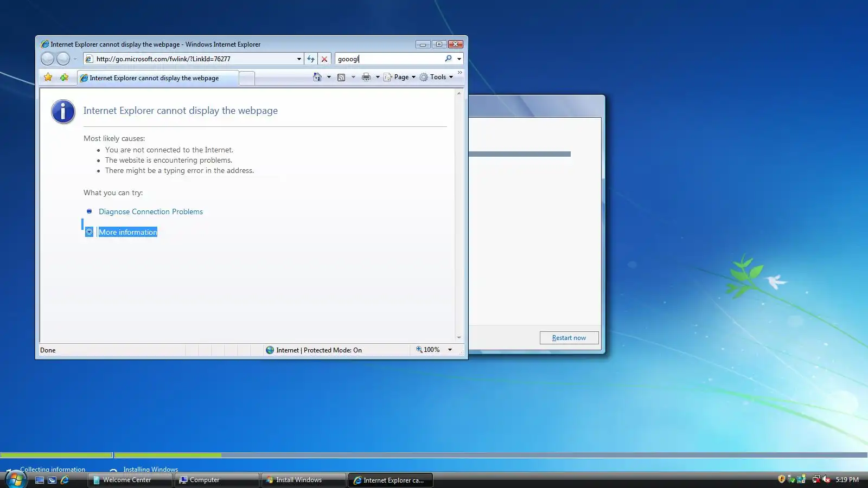868x488 pixels.
Task: Click the Safely Remove Hardware tray icon
Action: [x=792, y=479]
